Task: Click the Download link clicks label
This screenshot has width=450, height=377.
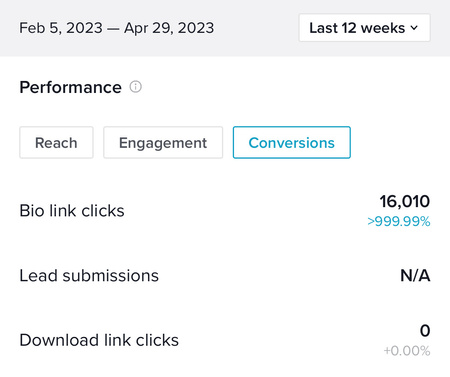Action: tap(99, 340)
